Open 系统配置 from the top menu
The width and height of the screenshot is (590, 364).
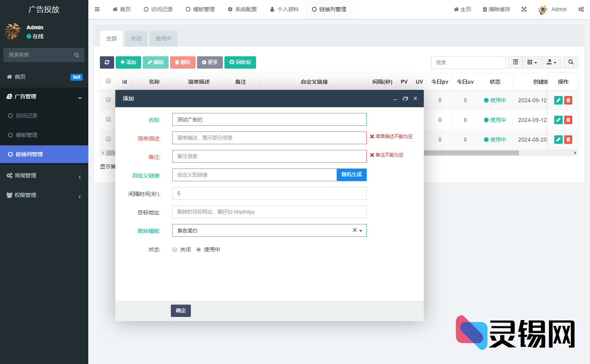(242, 9)
